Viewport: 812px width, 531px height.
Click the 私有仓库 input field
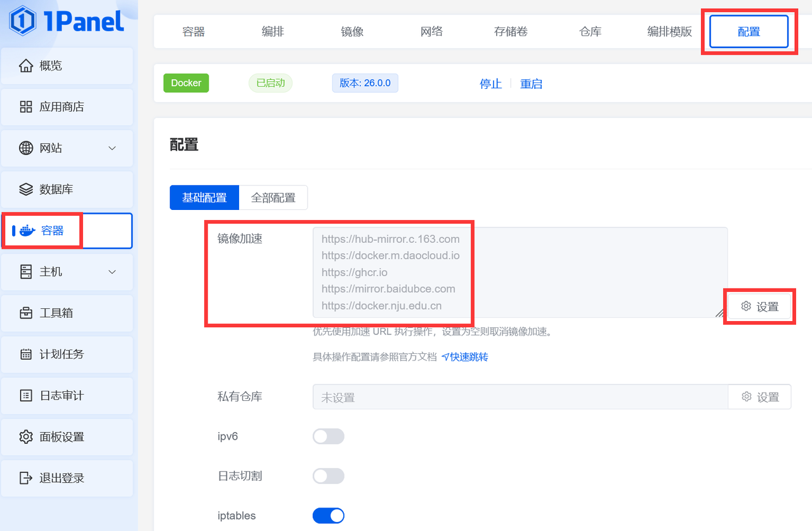pyautogui.click(x=520, y=397)
